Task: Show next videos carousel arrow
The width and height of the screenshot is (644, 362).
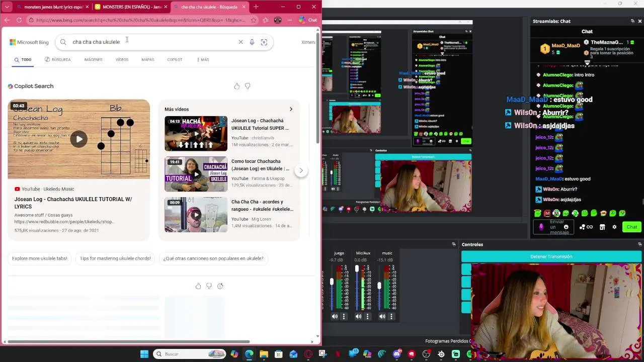Action: point(301,170)
